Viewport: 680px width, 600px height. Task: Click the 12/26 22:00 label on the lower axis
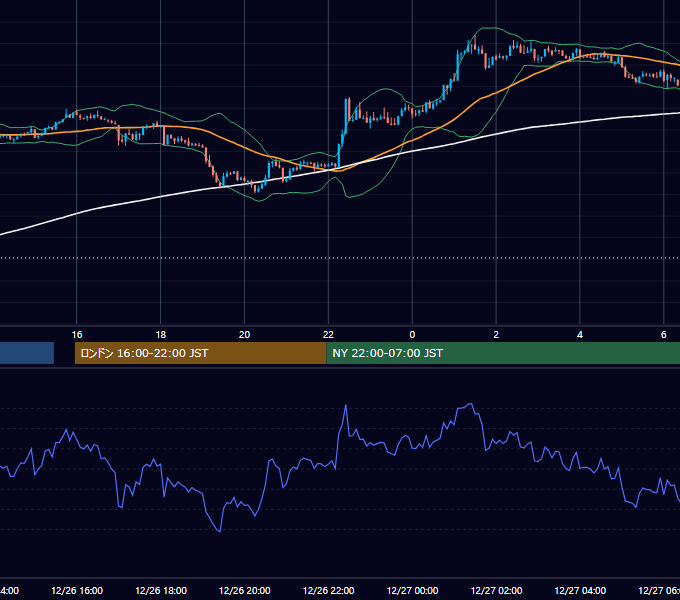point(328,590)
